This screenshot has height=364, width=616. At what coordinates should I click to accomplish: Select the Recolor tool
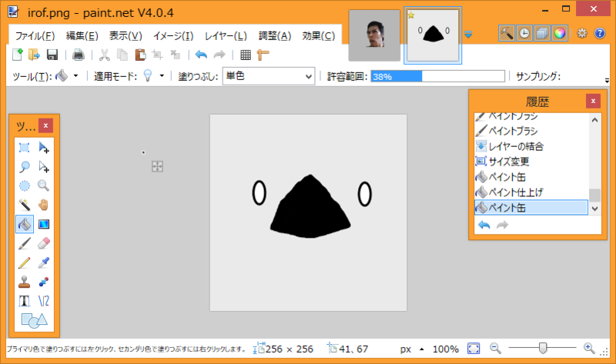coord(44,282)
